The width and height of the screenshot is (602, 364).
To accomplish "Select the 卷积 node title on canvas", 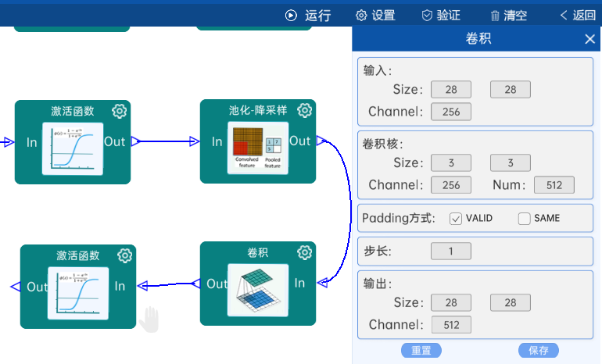I will click(x=258, y=252).
